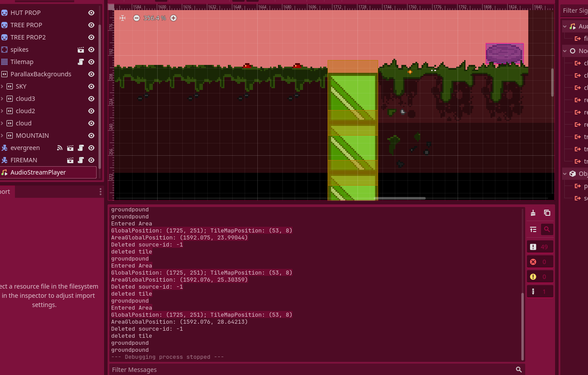Hide the cloud3 layer

tap(91, 99)
